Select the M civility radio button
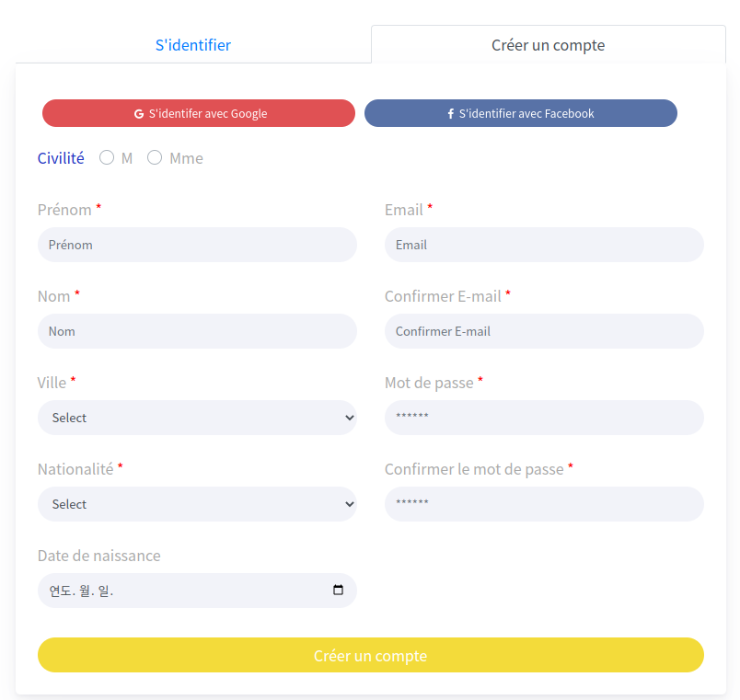The image size is (740, 700). [x=107, y=158]
